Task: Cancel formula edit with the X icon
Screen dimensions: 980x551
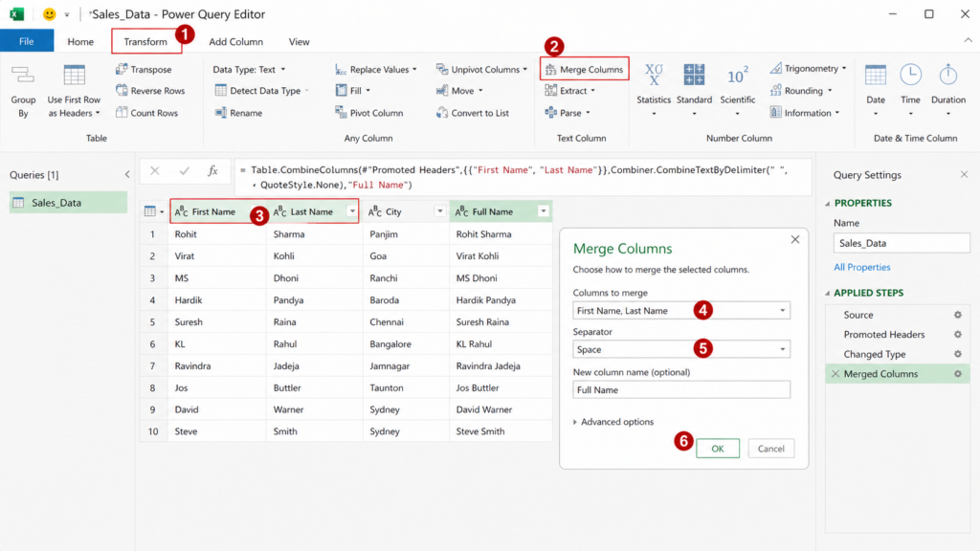Action: point(154,170)
